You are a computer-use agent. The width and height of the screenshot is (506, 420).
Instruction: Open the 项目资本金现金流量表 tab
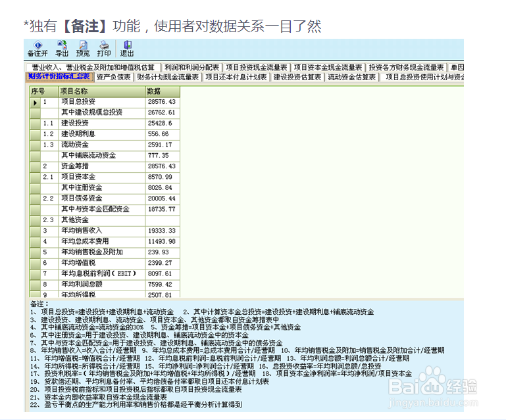[x=328, y=67]
